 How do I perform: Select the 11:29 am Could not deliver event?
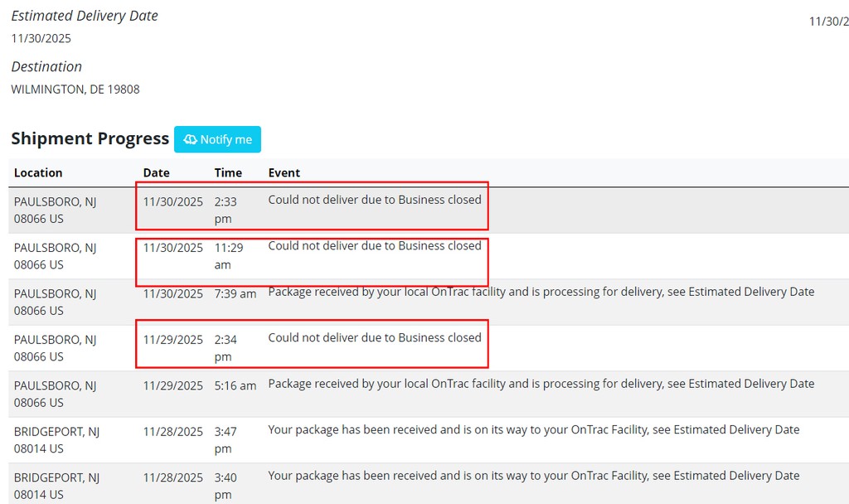click(375, 246)
